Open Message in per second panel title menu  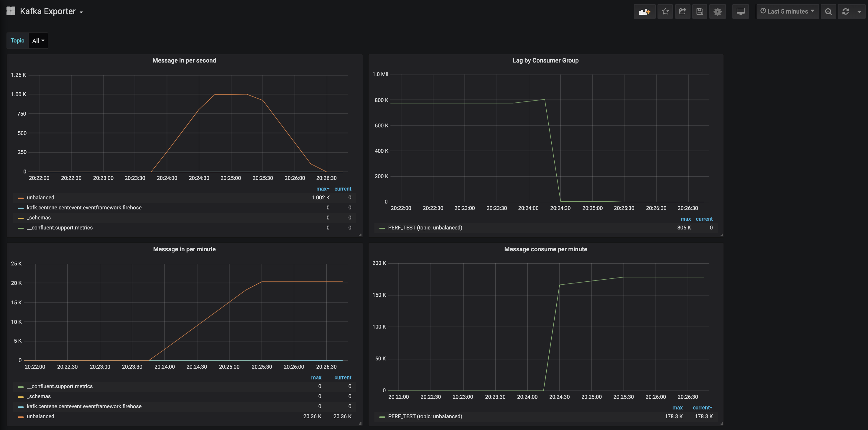point(184,60)
